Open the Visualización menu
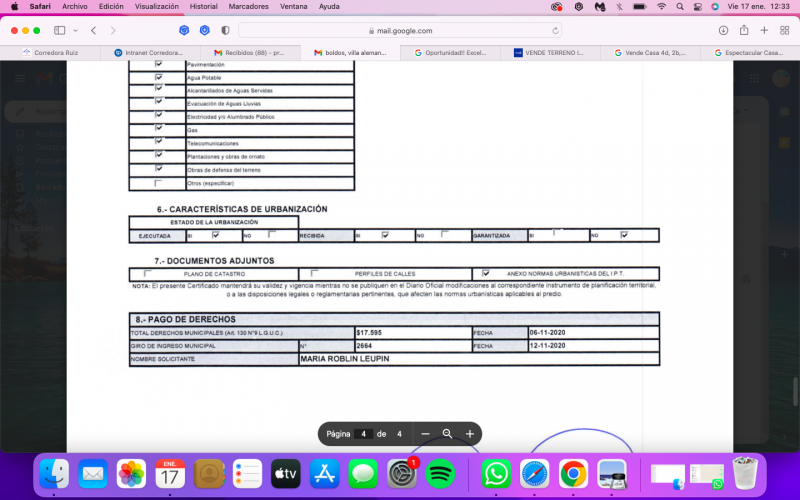This screenshot has height=500, width=800. 157,7
